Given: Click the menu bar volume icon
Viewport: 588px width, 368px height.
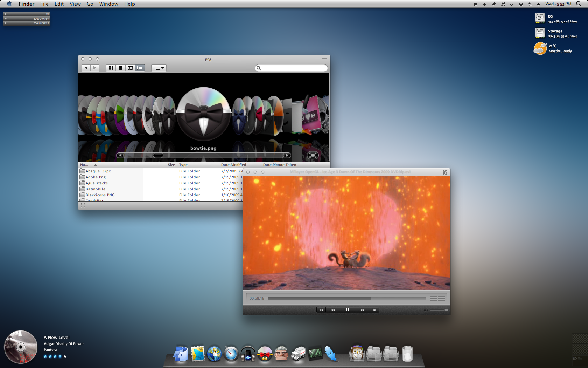Looking at the screenshot, I should [x=539, y=4].
